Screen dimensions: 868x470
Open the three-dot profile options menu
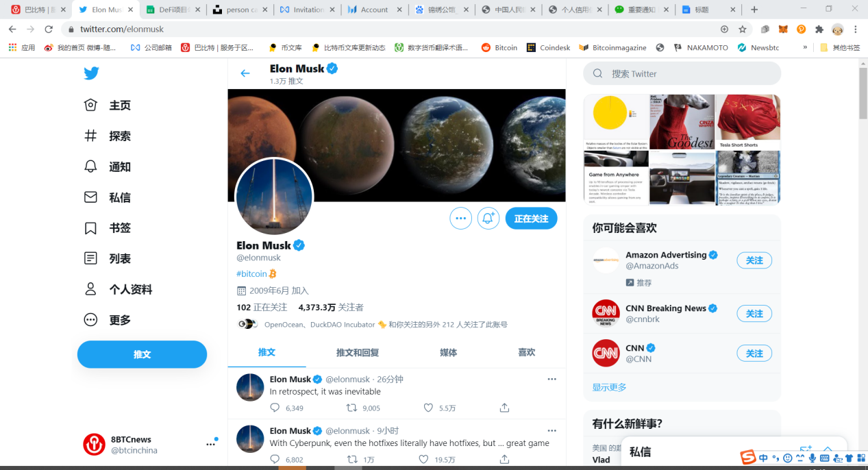pyautogui.click(x=460, y=219)
